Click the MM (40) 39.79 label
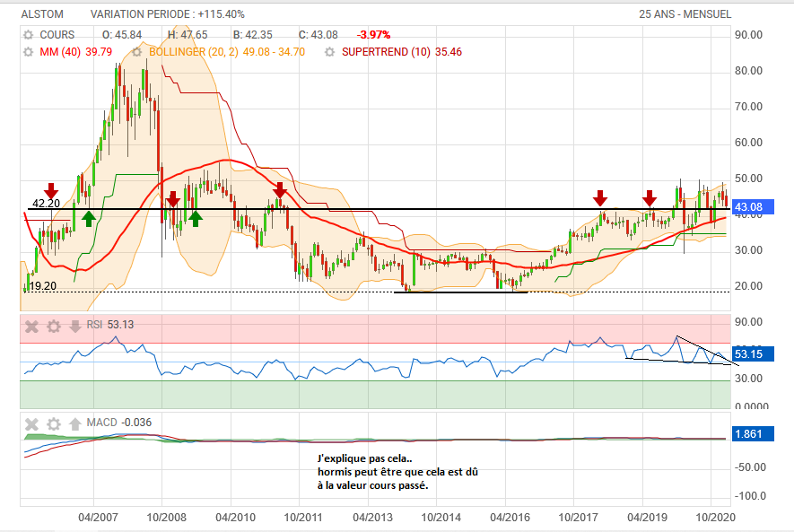This screenshot has height=532, width=794. point(75,52)
